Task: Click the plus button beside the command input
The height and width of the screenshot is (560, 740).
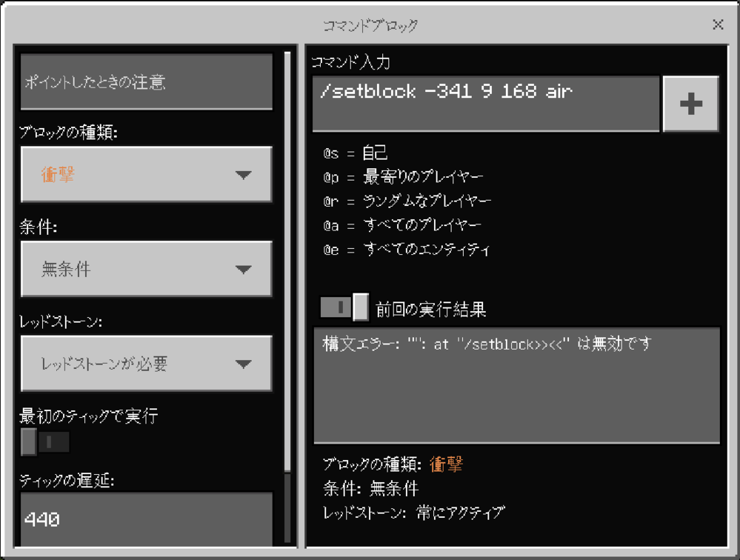Action: (690, 103)
